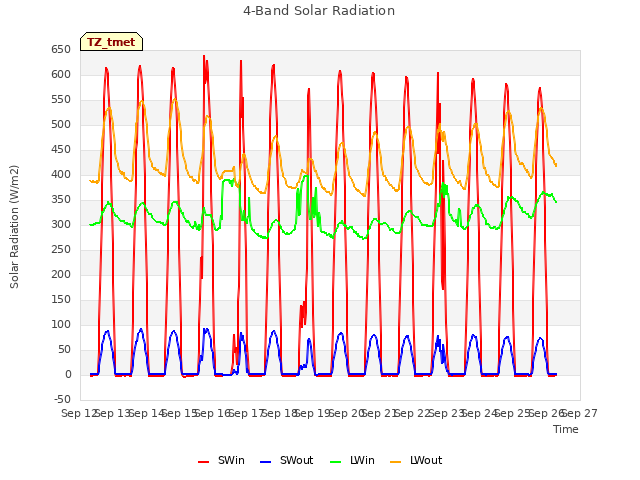The width and height of the screenshot is (640, 480).
Task: Click the red SWin legend swatch
Action: pyautogui.click(x=203, y=462)
